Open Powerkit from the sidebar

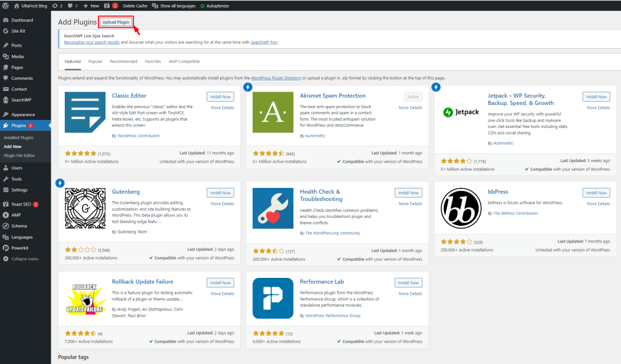(x=19, y=247)
